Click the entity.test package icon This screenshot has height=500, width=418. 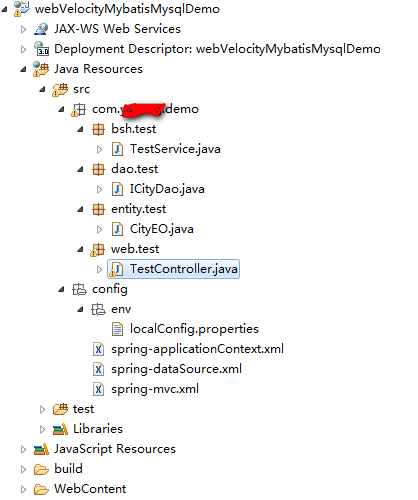tap(98, 209)
